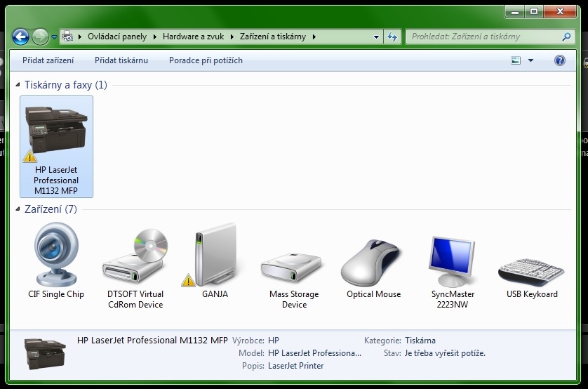Select the GANJA drive device

coord(215,261)
